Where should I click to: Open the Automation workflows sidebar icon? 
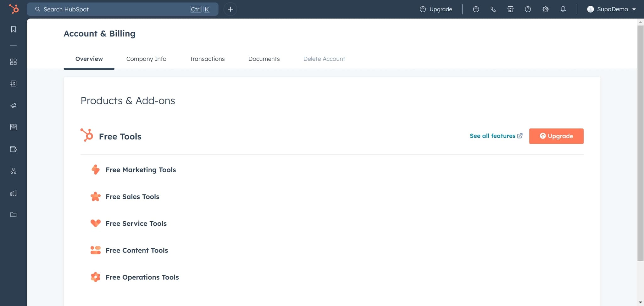pos(13,171)
